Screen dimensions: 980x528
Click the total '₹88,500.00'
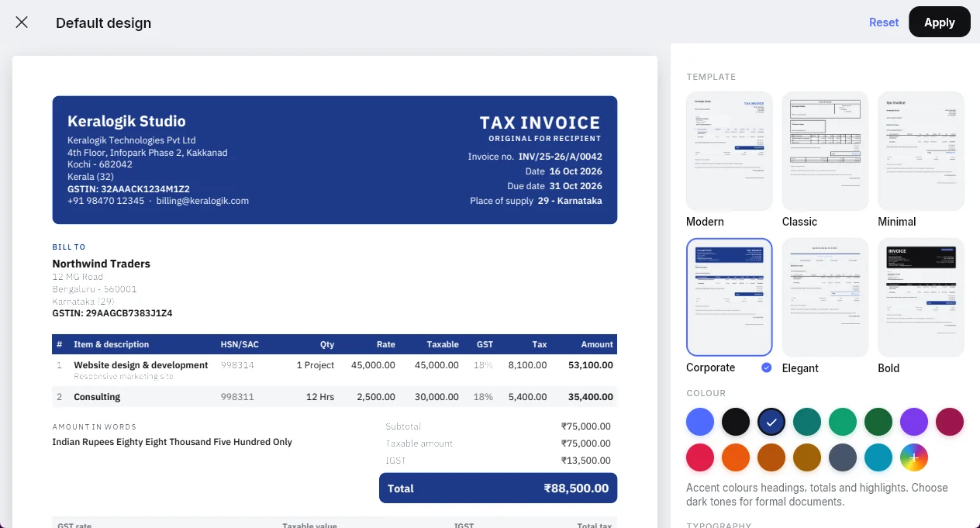click(576, 488)
